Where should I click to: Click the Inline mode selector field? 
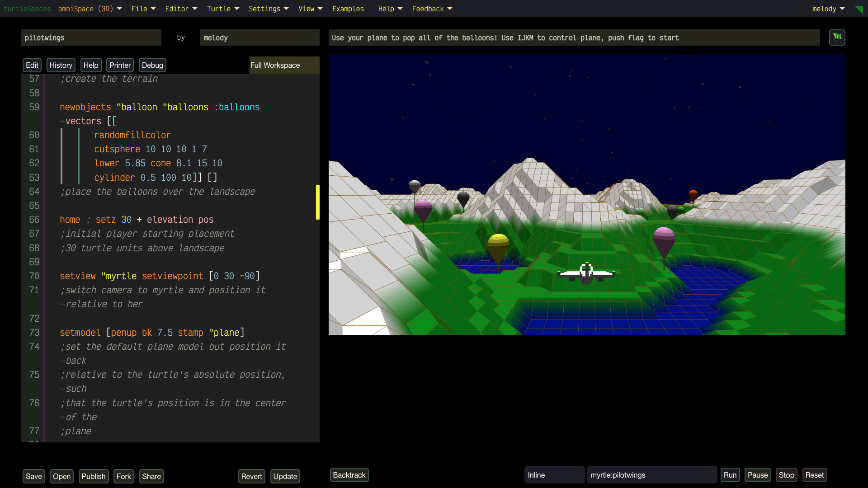coord(554,475)
